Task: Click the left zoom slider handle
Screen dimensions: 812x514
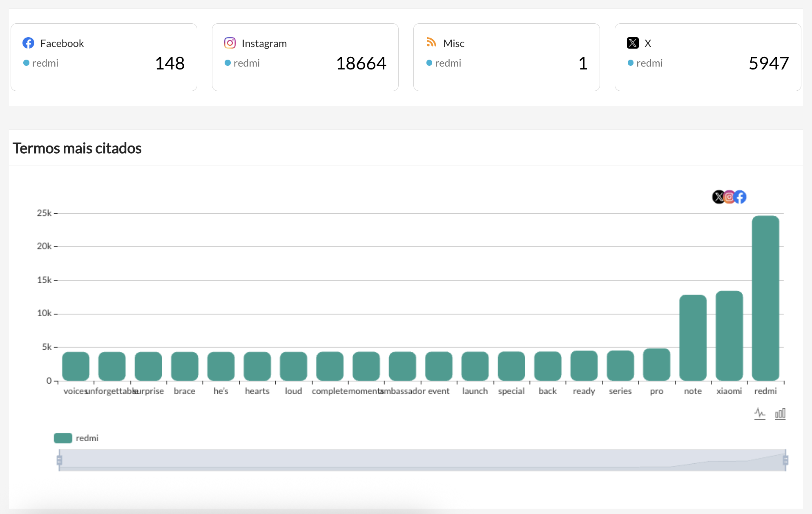Action: (x=59, y=460)
